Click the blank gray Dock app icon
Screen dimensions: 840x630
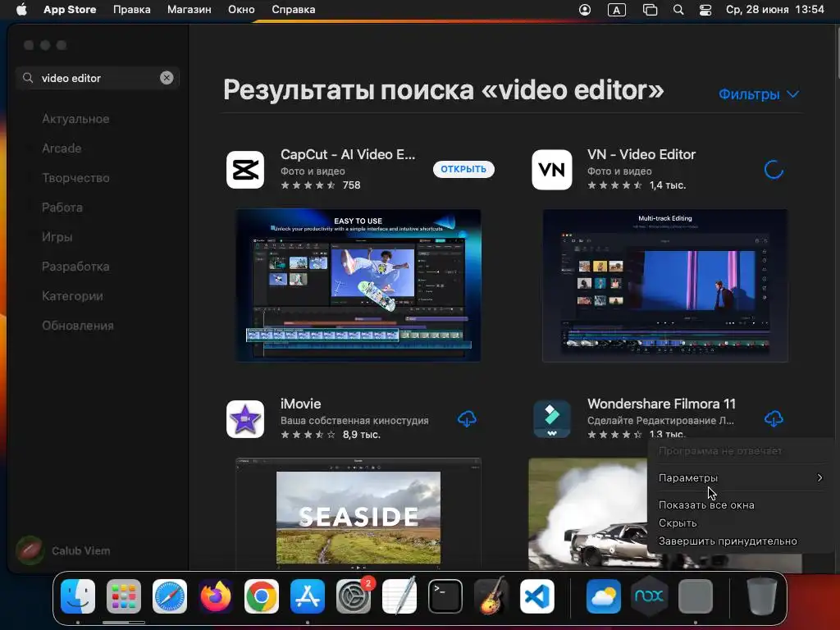(x=696, y=596)
